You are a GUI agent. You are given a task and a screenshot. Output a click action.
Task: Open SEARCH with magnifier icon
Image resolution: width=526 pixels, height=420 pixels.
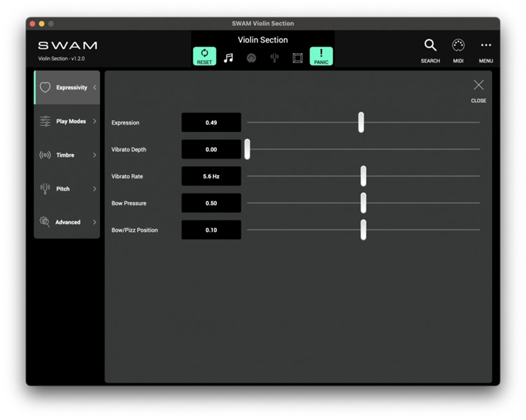point(430,50)
